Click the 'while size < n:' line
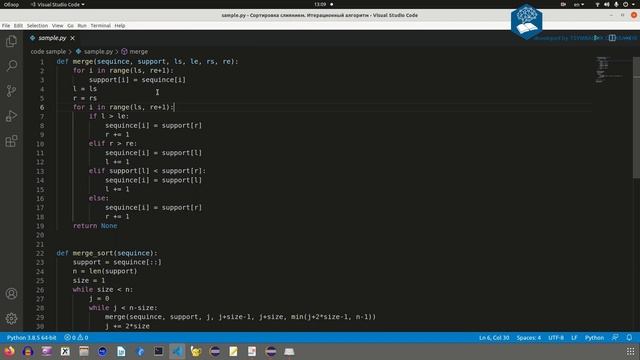 tap(103, 289)
